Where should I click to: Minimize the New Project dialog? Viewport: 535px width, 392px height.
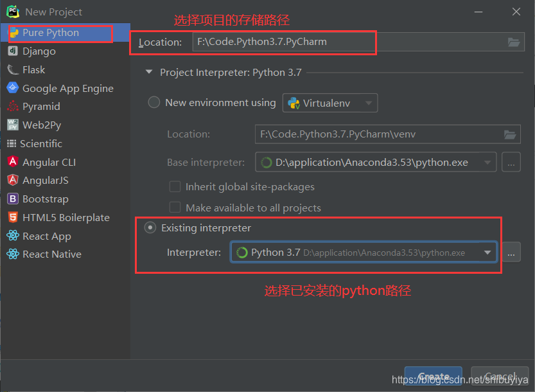click(478, 12)
